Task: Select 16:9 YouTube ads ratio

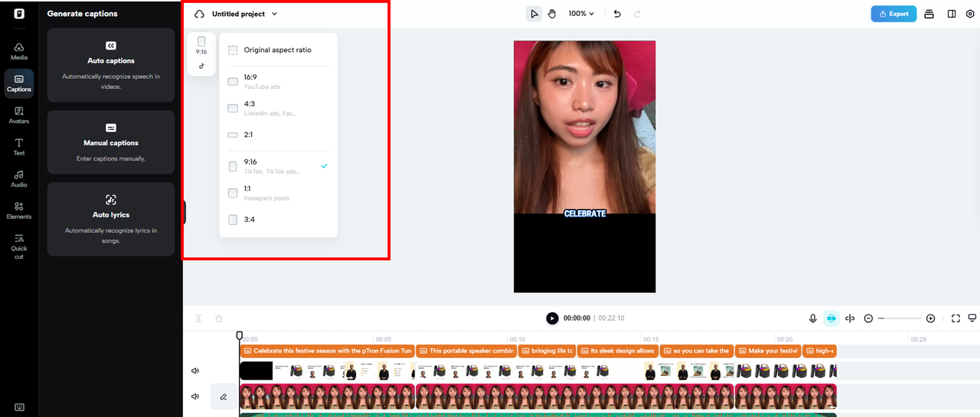Action: pos(279,81)
